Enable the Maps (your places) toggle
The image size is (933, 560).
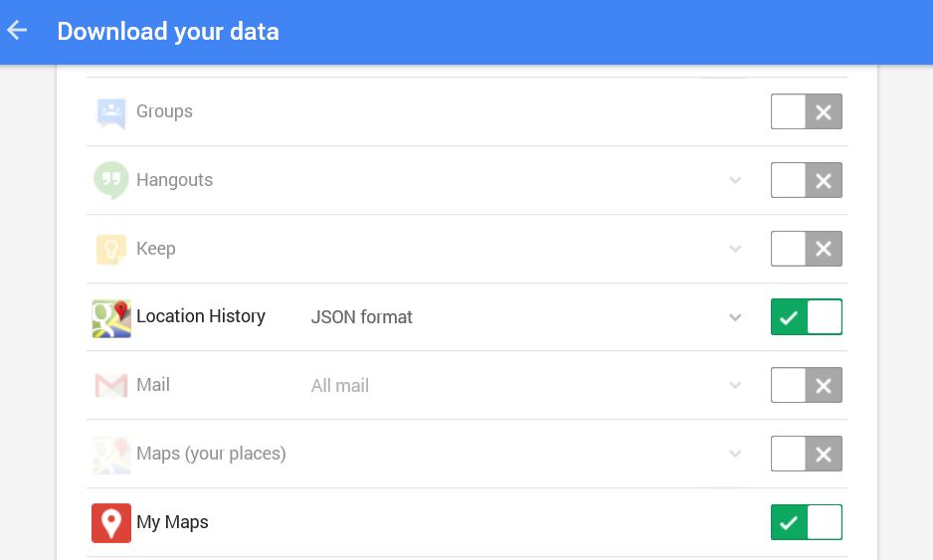[807, 454]
